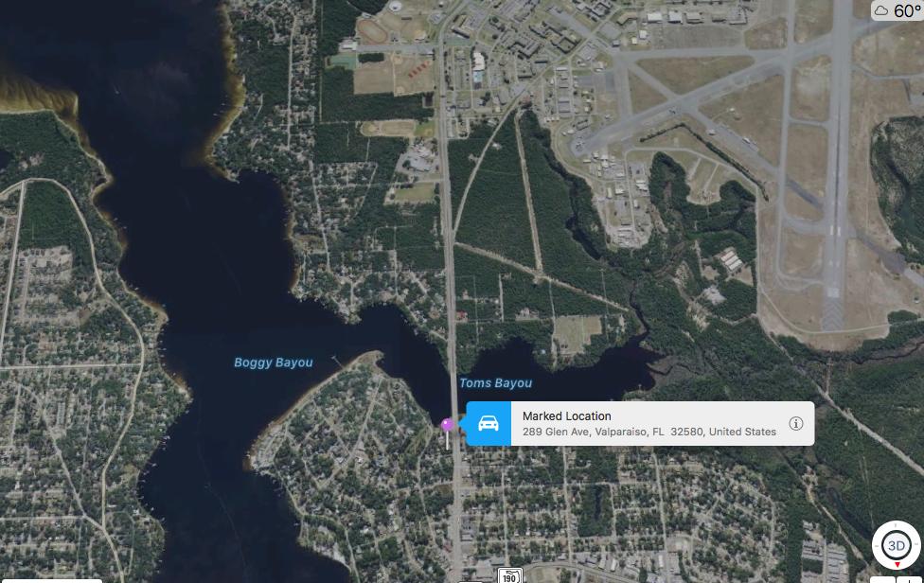This screenshot has width=924, height=583.
Task: Click the long vertical airport runway
Action: [x=837, y=165]
